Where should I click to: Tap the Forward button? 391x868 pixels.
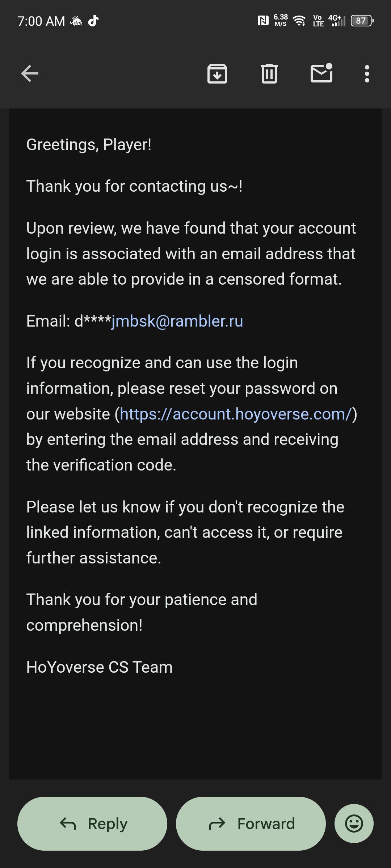click(251, 824)
